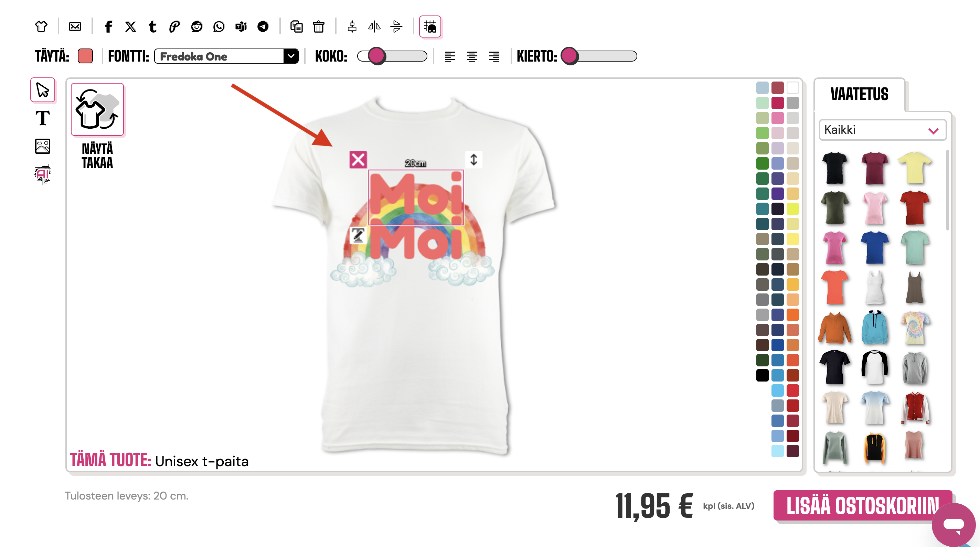Screen dimensions: 980x547
Task: Set text alignment to center
Action: coord(472,56)
